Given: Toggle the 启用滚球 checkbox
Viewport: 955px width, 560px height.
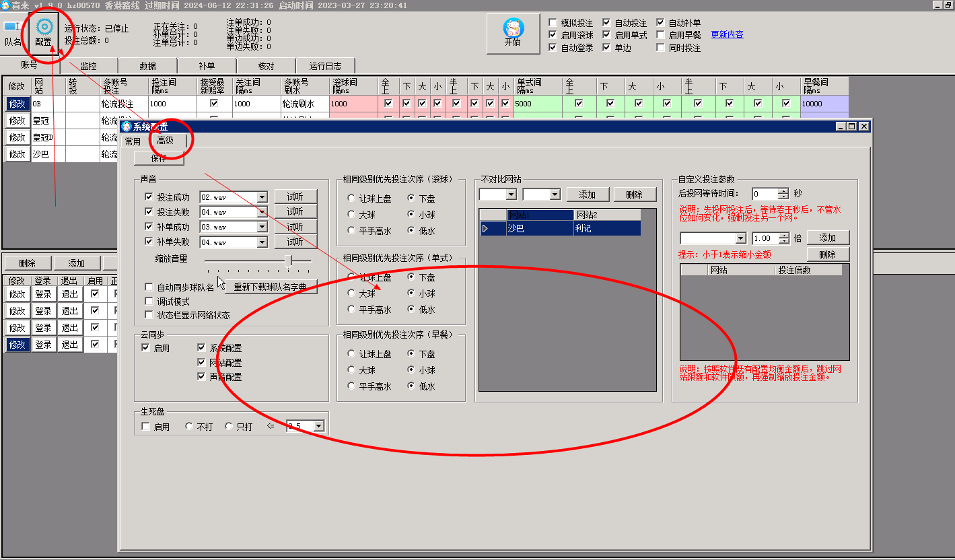Looking at the screenshot, I should click(x=553, y=35).
